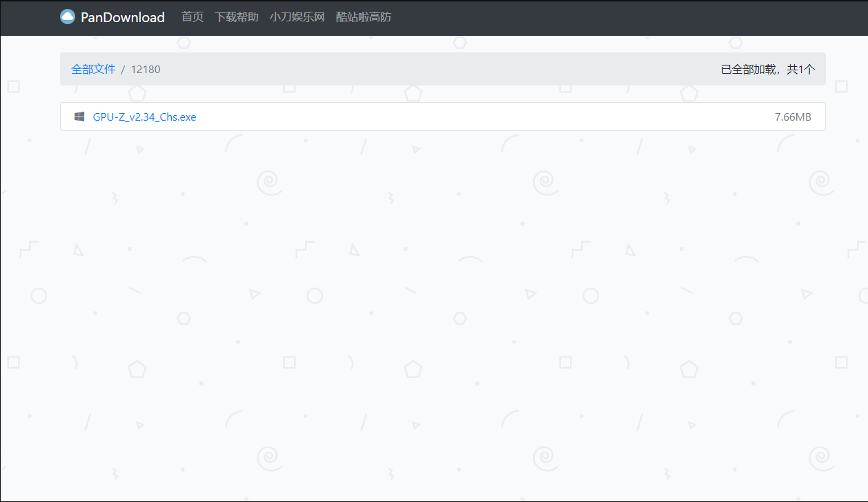Viewport: 868px width, 502px height.
Task: Click the breadcrumb bar background
Action: 442,69
